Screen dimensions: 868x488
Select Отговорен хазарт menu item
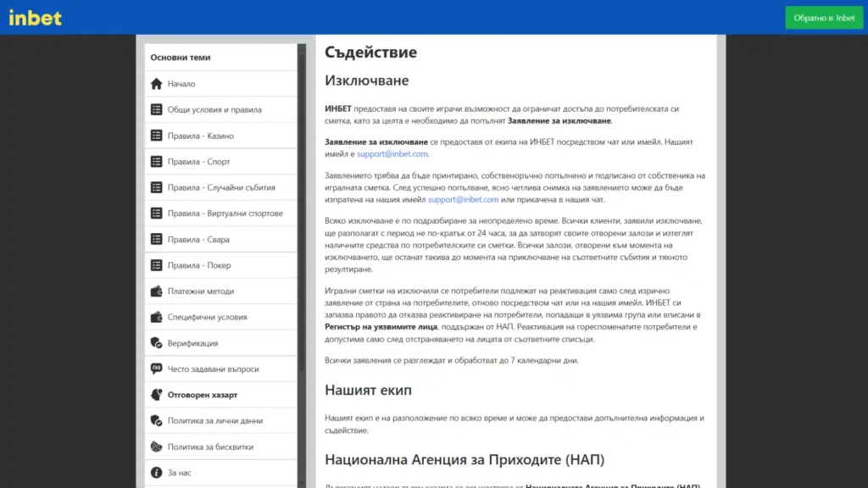point(221,395)
